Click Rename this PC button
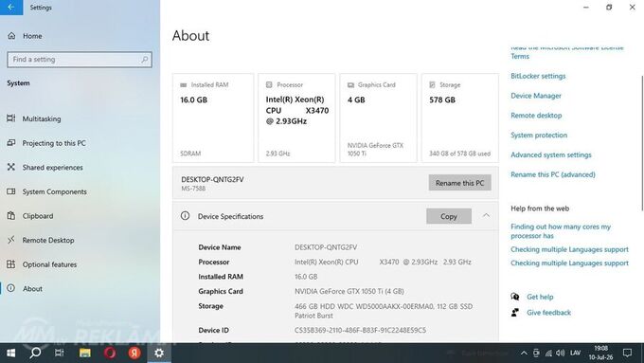The height and width of the screenshot is (363, 644). [x=459, y=183]
